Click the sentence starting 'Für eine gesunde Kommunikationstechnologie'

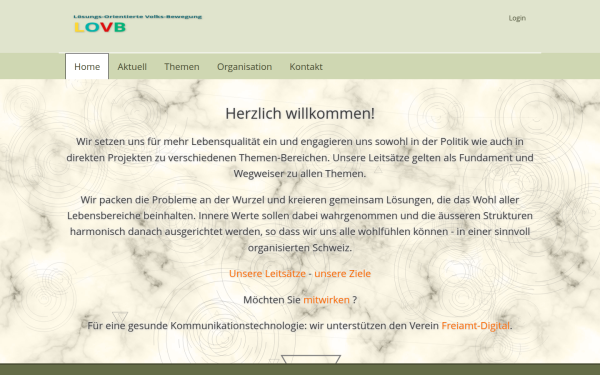[x=300, y=326]
